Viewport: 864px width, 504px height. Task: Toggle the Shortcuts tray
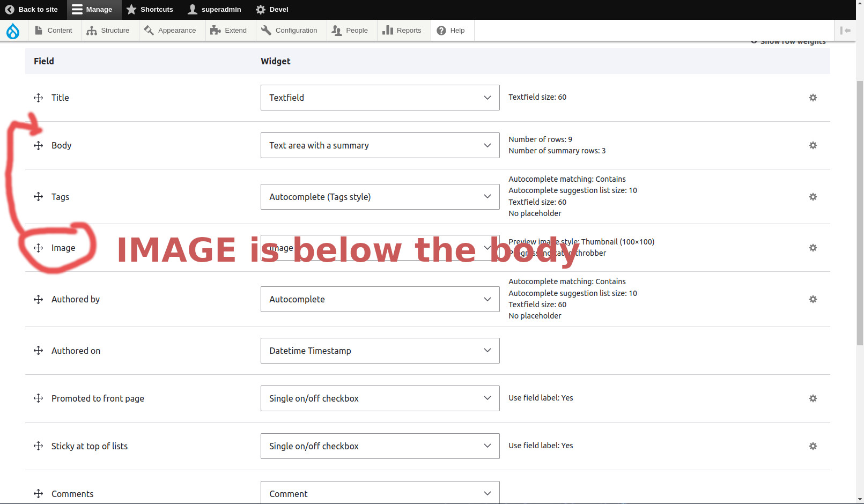click(x=150, y=10)
